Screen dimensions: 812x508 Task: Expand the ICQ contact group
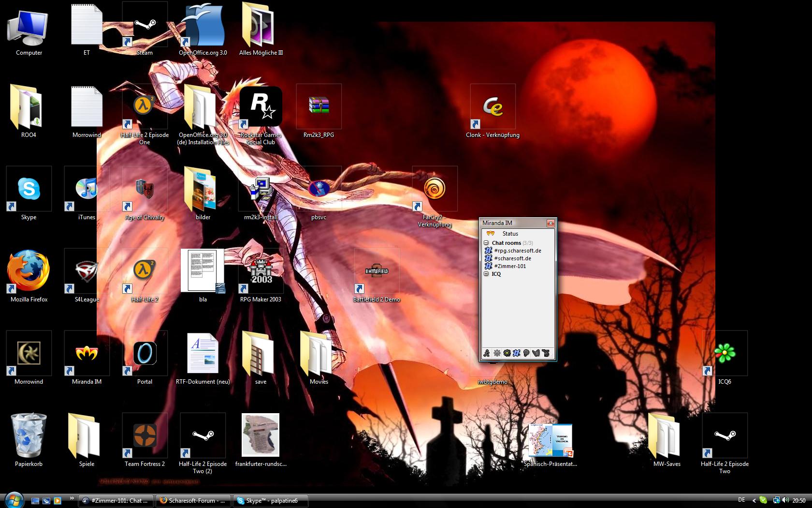point(486,274)
